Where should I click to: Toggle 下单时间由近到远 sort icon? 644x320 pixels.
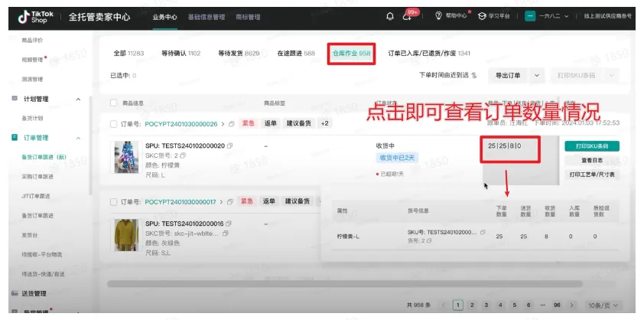tap(474, 75)
